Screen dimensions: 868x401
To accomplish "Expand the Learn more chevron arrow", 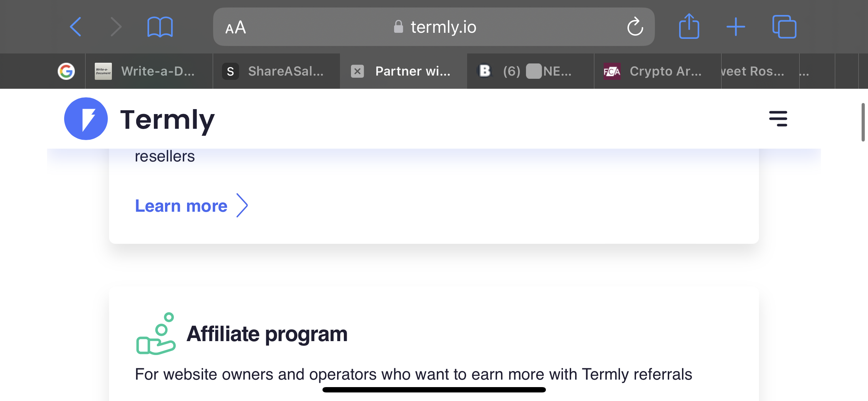I will pos(242,205).
